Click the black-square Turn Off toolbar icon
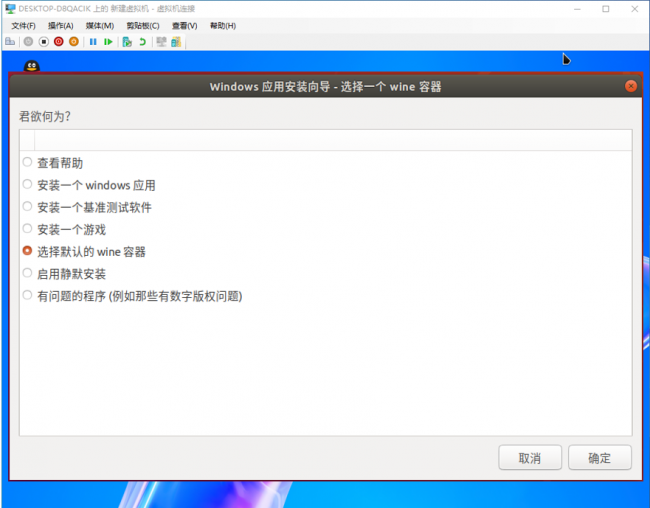This screenshot has height=508, width=650. [x=44, y=41]
